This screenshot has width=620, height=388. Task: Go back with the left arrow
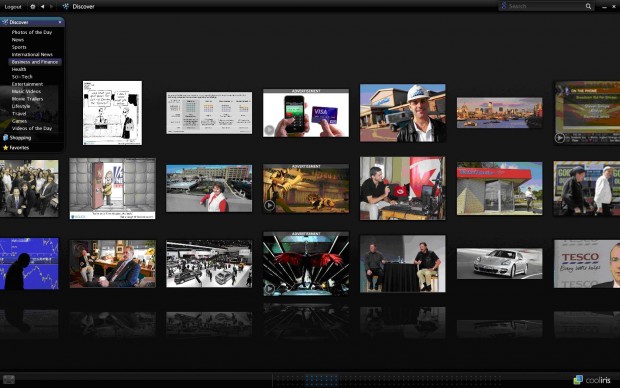tap(42, 6)
